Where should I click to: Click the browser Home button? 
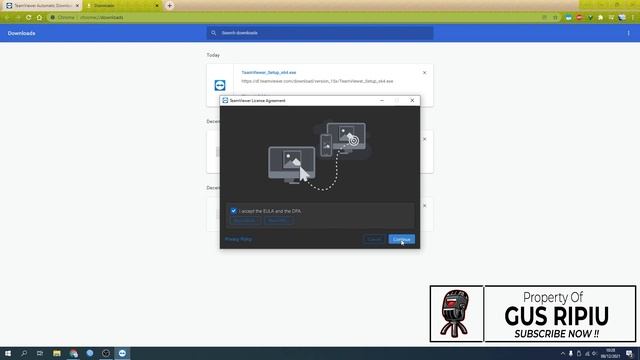coord(39,18)
